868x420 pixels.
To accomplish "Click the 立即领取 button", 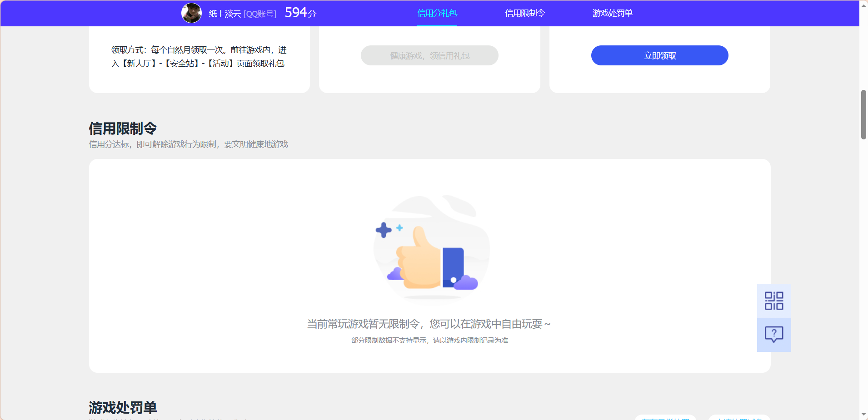I will coord(658,55).
